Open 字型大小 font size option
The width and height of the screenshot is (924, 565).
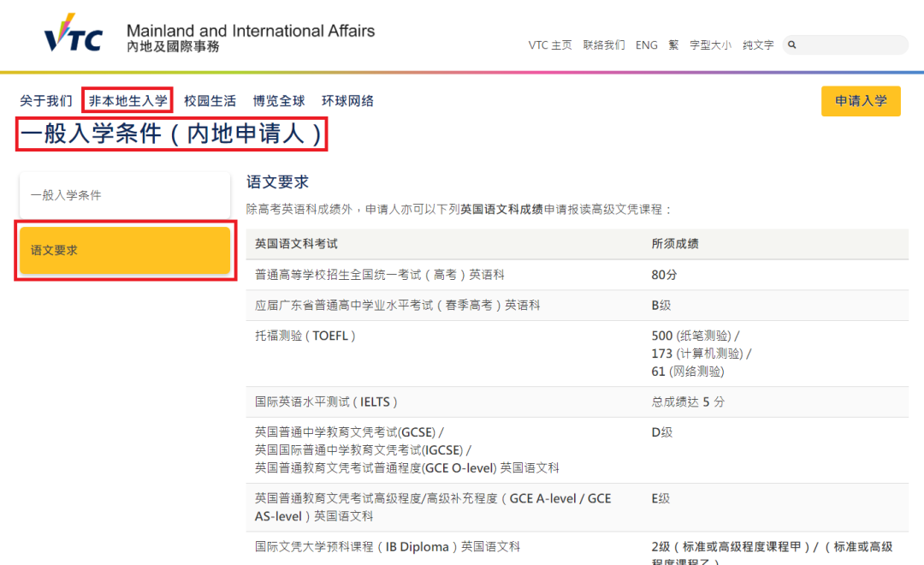pos(710,45)
